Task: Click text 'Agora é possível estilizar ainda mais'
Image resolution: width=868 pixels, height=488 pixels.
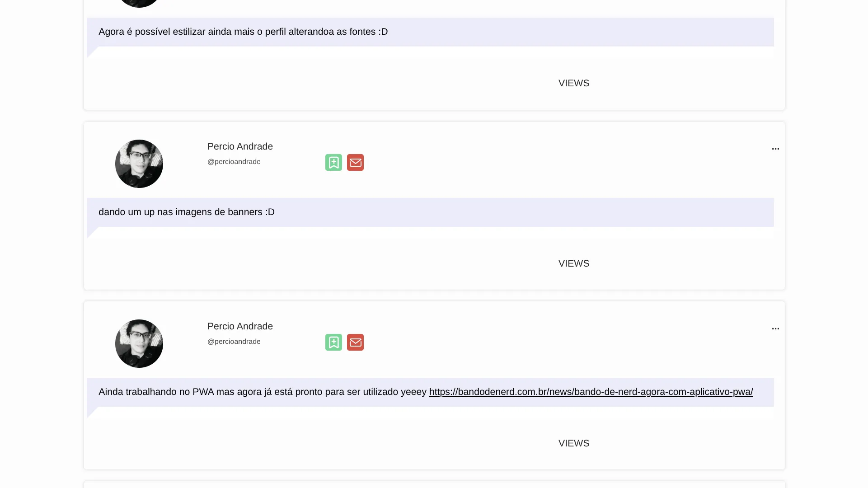Action: [x=177, y=32]
